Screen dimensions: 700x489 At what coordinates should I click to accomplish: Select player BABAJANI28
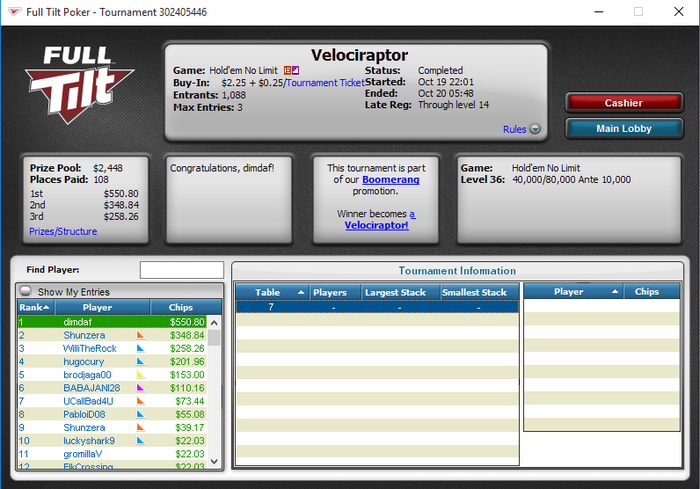coord(92,388)
